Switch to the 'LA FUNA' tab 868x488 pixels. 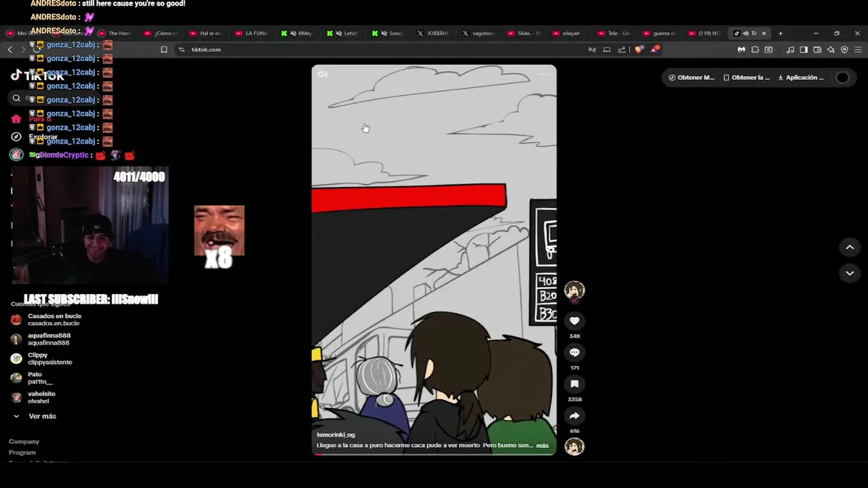[252, 33]
